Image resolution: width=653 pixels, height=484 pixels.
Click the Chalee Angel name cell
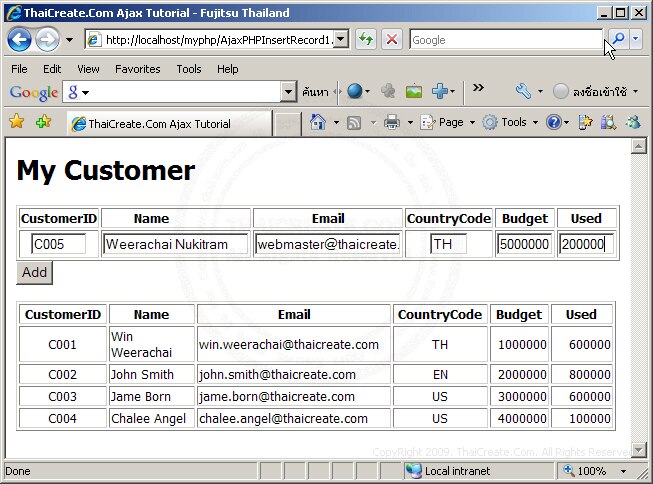coord(152,418)
